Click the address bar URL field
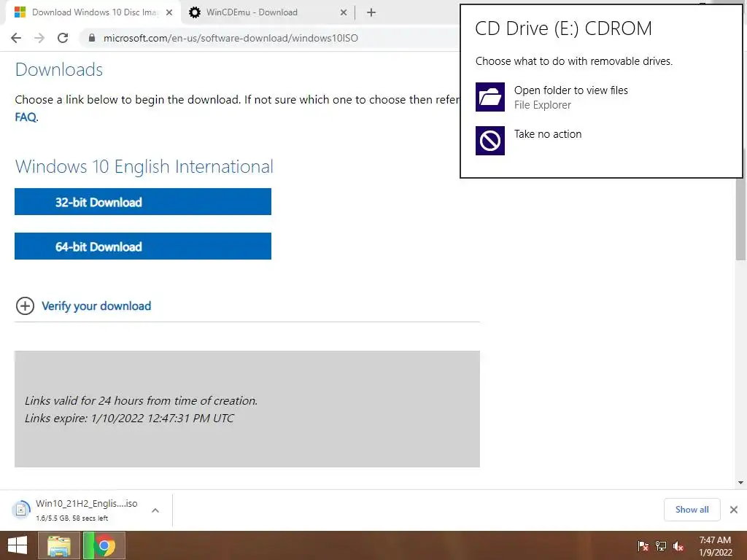Image resolution: width=747 pixels, height=560 pixels. (x=231, y=38)
